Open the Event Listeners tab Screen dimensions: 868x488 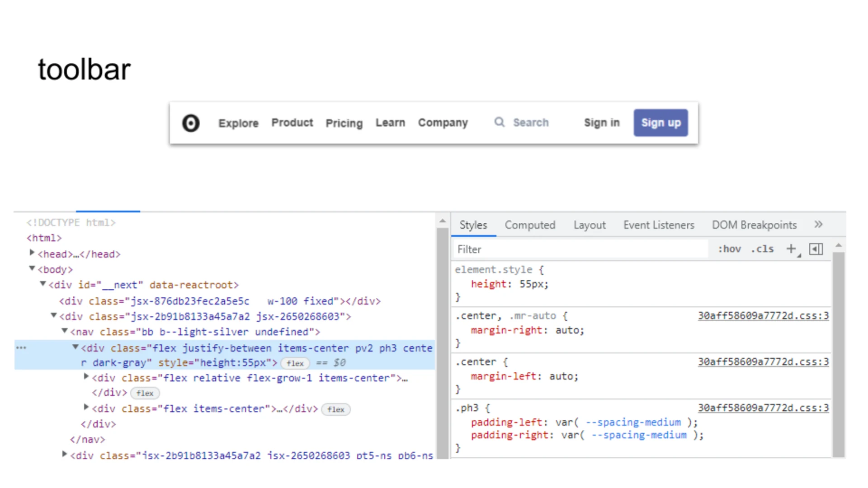pyautogui.click(x=658, y=225)
